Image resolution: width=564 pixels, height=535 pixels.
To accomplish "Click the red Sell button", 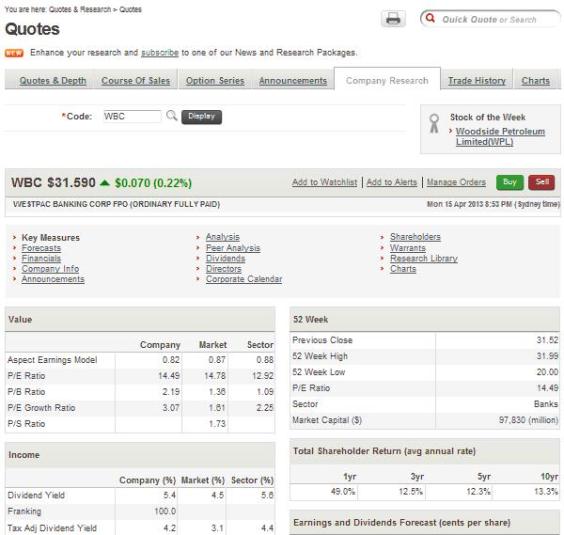I will 541,182.
